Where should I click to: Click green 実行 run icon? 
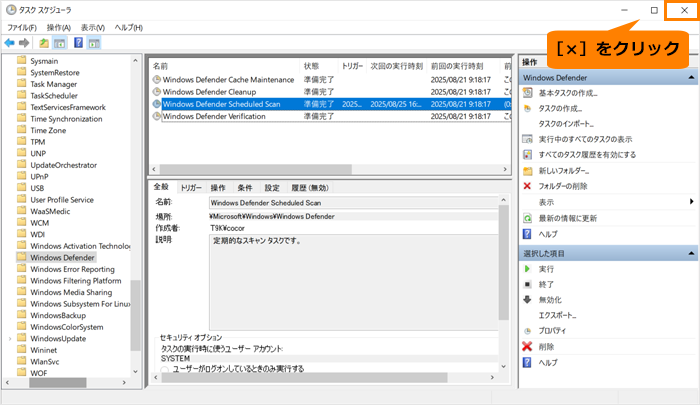click(x=527, y=269)
